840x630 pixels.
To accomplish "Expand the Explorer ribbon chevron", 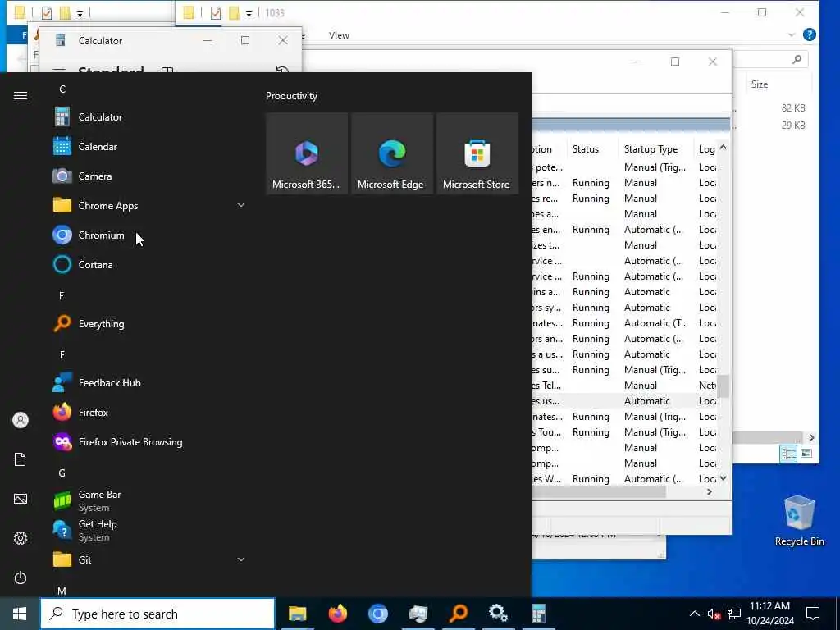I will [792, 35].
